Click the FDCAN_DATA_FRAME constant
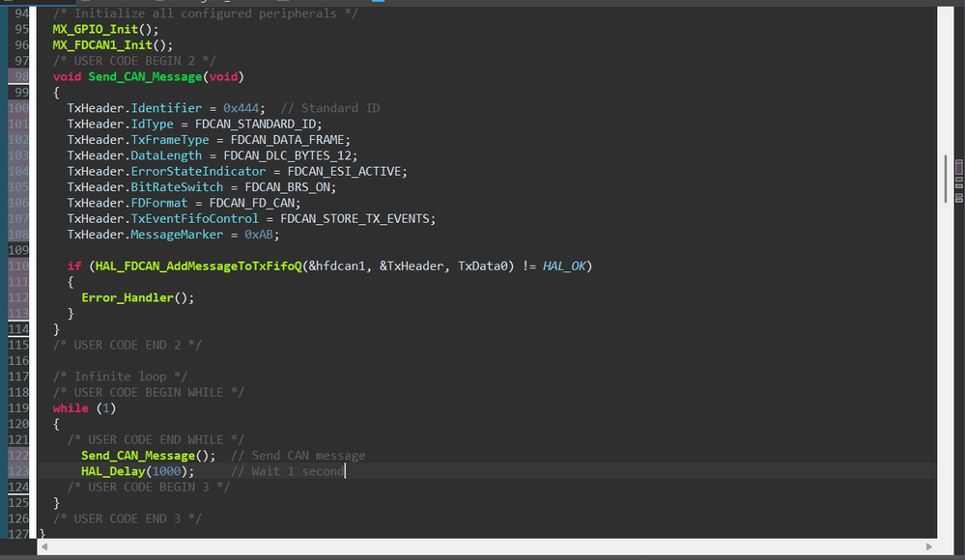965x560 pixels. (x=288, y=140)
